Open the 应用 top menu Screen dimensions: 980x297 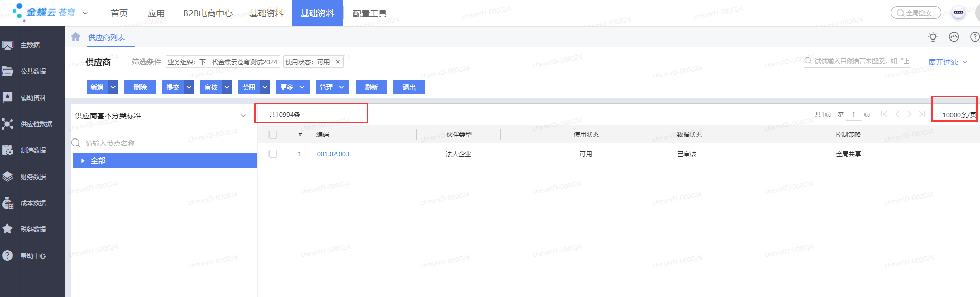pos(156,13)
